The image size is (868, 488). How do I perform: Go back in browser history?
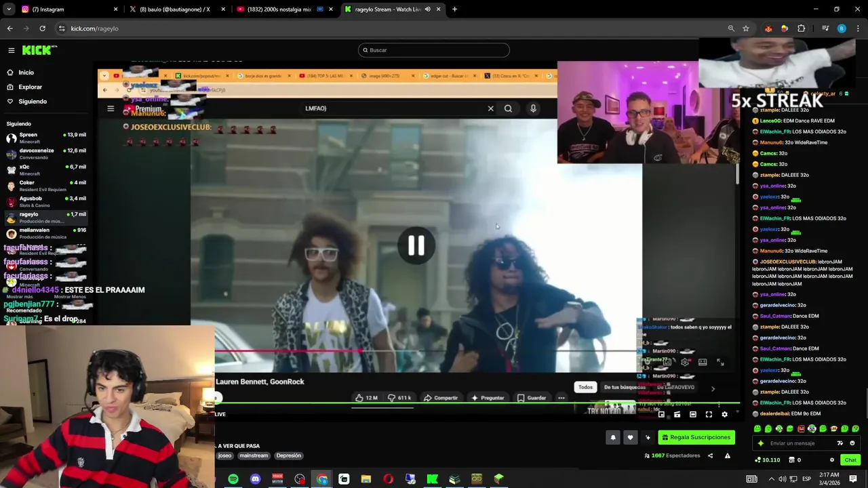(x=9, y=28)
